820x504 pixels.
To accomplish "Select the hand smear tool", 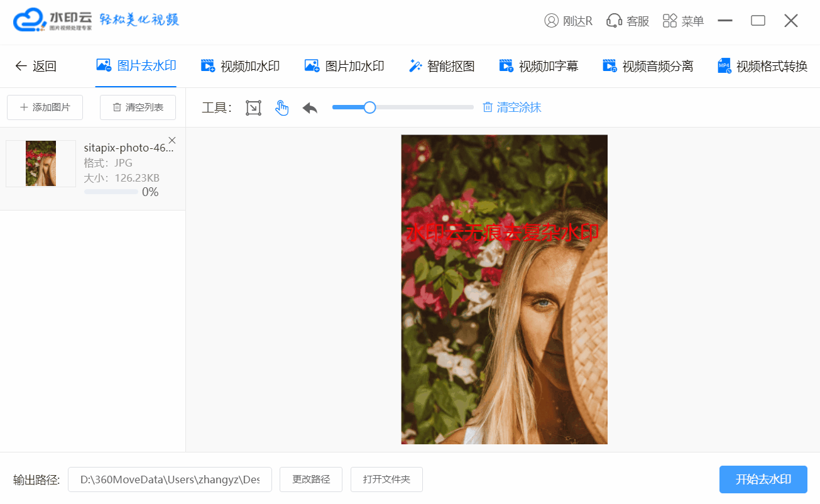I will (282, 107).
